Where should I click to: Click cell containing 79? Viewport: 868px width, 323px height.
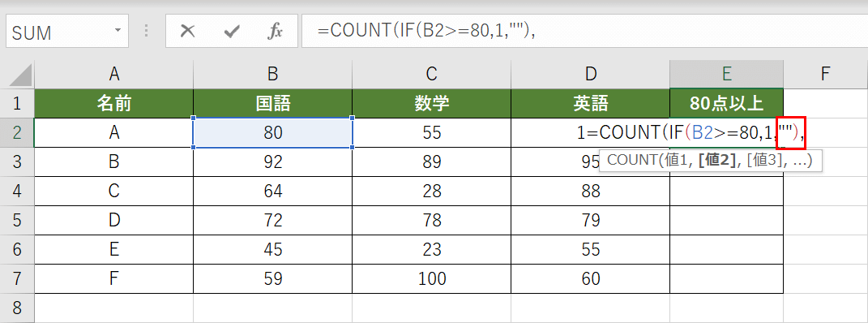tap(591, 221)
